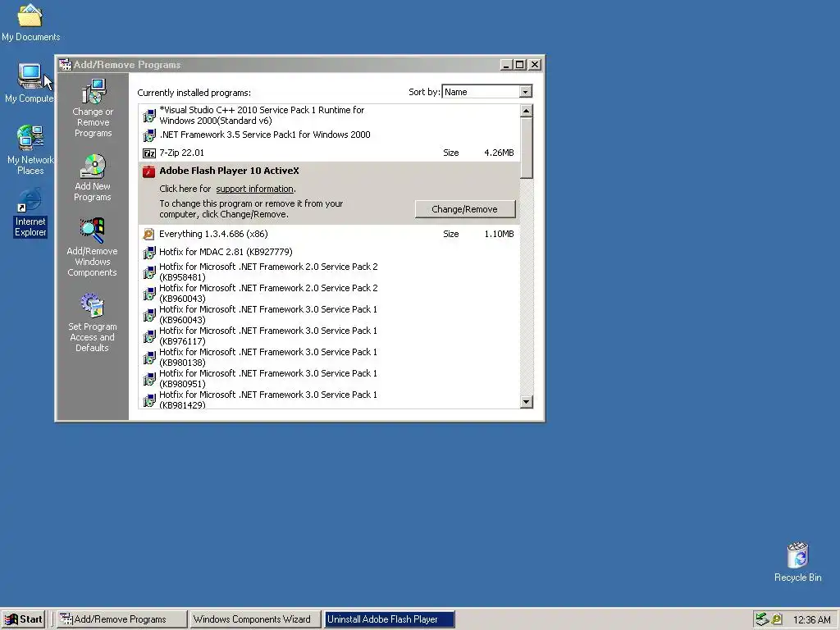Click the second system tray icon
This screenshot has height=630, width=840.
pyautogui.click(x=777, y=619)
